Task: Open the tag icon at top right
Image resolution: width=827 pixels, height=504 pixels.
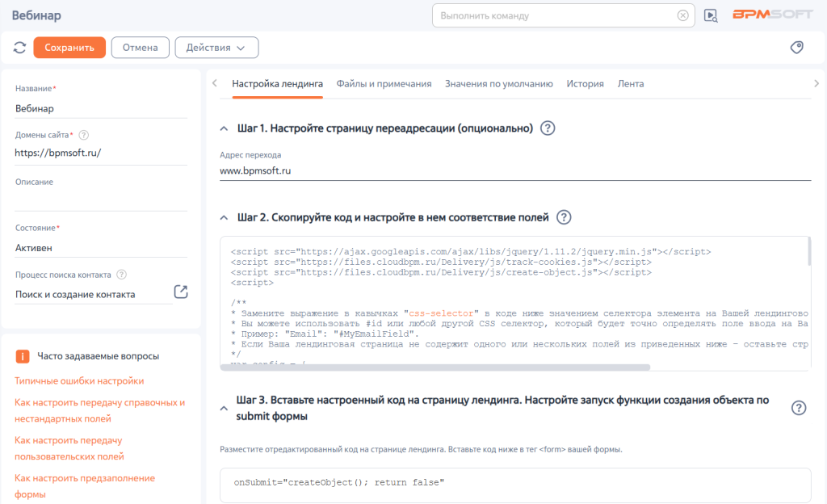Action: point(797,48)
